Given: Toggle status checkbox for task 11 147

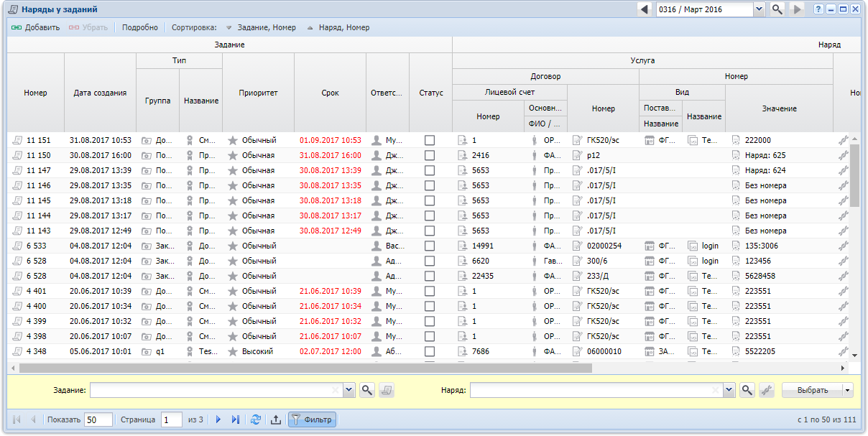Looking at the screenshot, I should click(x=430, y=170).
